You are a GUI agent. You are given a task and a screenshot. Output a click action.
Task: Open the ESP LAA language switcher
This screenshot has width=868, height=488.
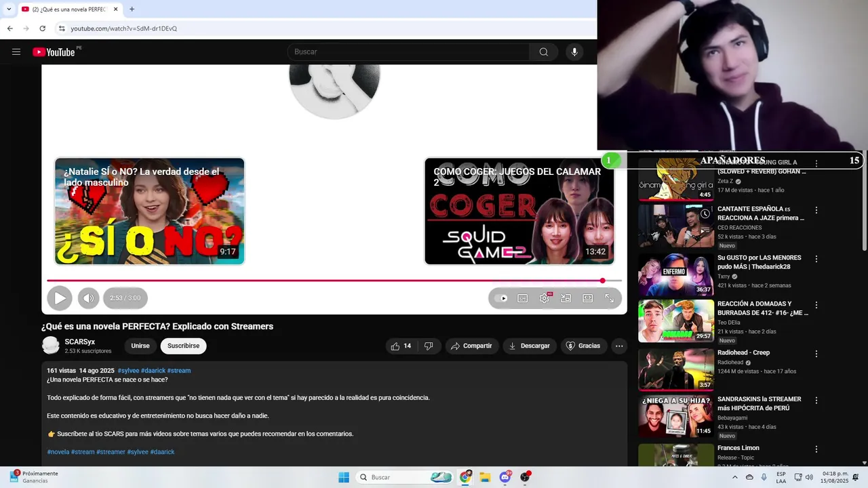tap(781, 477)
